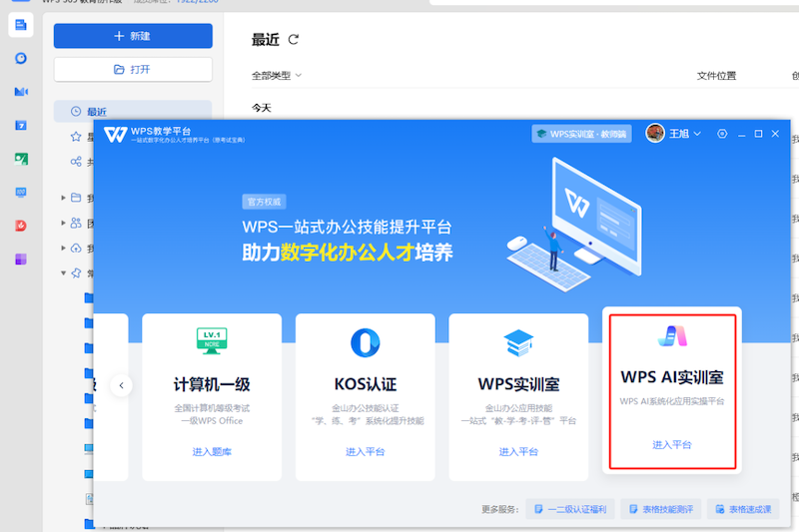Click the blue 新建 button
The height and width of the screenshot is (532, 799).
click(133, 36)
